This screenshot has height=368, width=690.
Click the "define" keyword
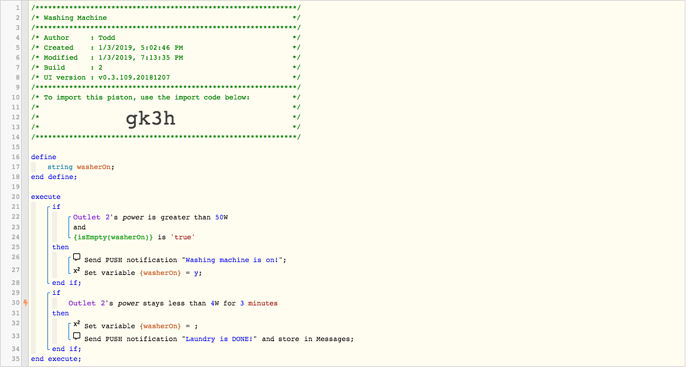click(44, 157)
